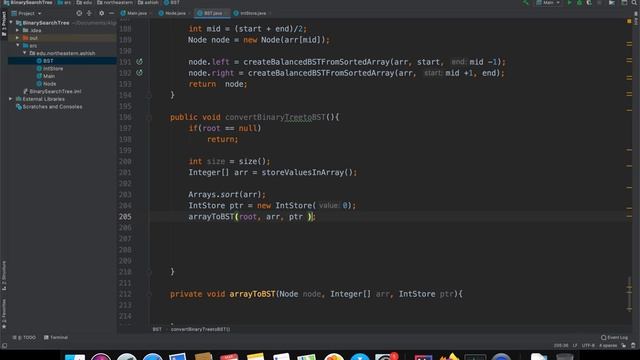Image resolution: width=640 pixels, height=360 pixels.
Task: Click the tool window toggle icon in bottom-left corner
Action: coord(4,346)
